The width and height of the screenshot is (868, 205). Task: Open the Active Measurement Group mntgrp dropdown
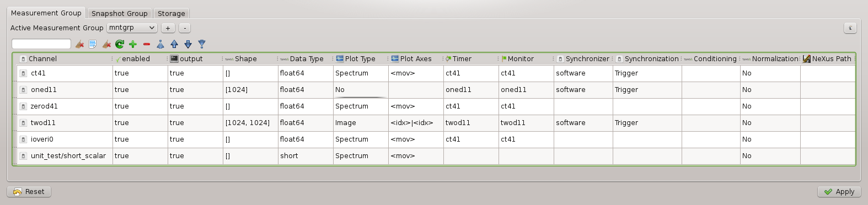point(132,28)
